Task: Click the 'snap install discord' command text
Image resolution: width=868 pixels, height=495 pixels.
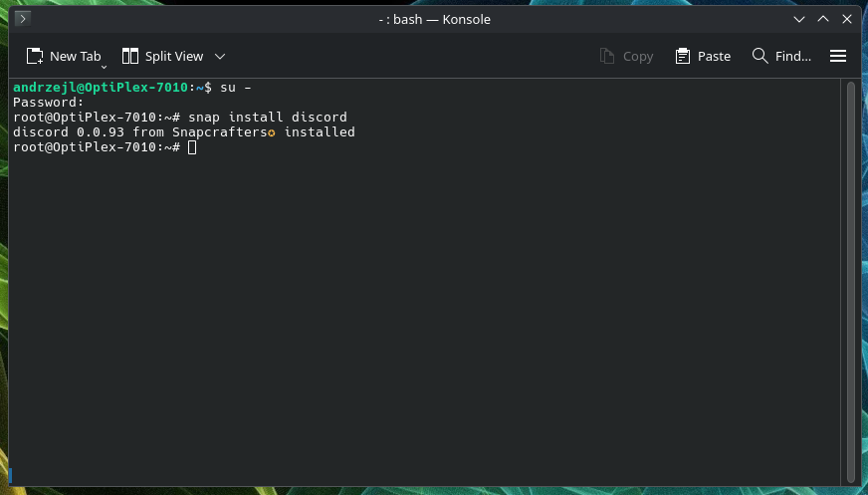Action: (268, 118)
